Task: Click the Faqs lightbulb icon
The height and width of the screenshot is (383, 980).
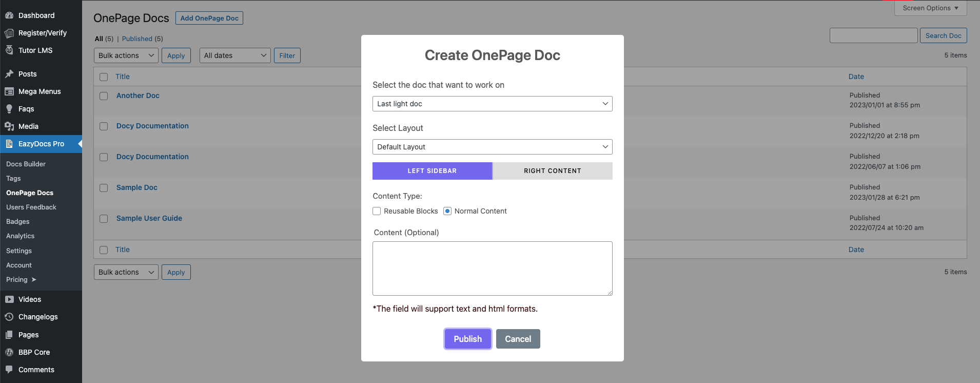Action: 9,109
